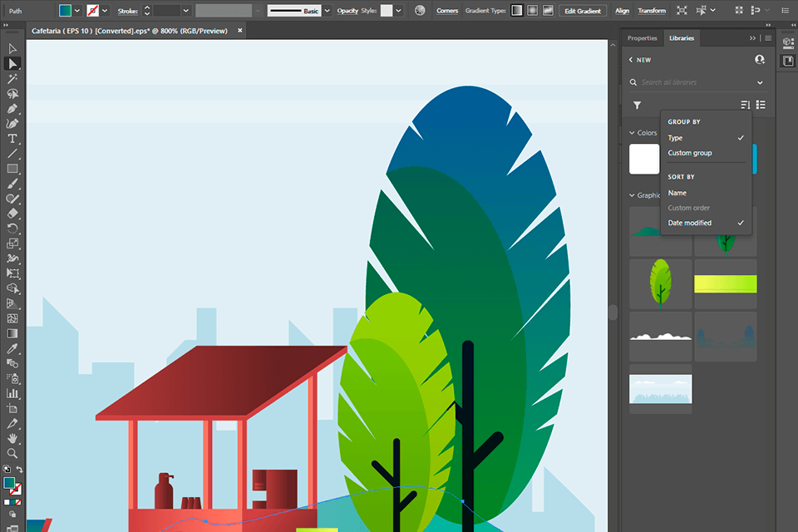
Task: Select the Direct Selection tool
Action: (x=12, y=63)
